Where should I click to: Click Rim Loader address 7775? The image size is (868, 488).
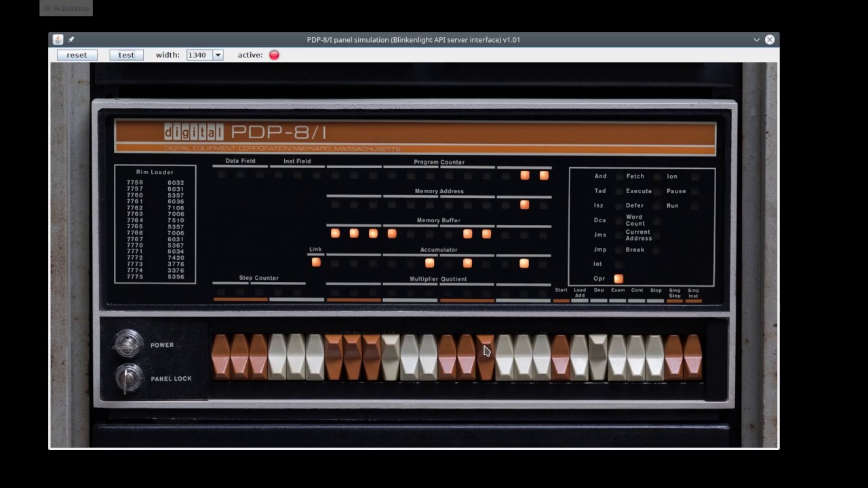tap(135, 277)
